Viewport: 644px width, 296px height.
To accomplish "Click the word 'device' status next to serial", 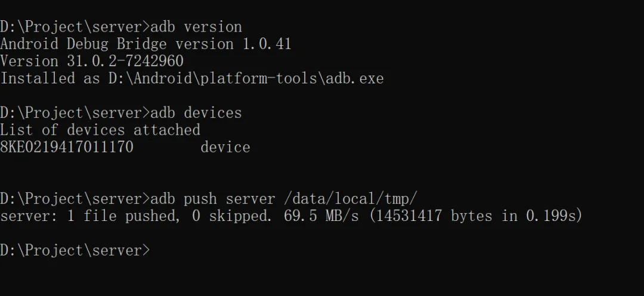I will 225,147.
